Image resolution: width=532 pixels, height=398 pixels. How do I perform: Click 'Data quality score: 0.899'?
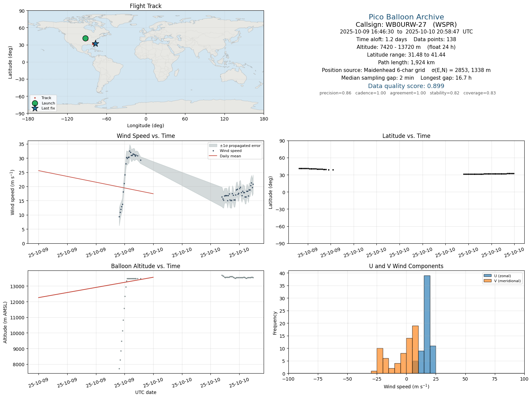(406, 86)
